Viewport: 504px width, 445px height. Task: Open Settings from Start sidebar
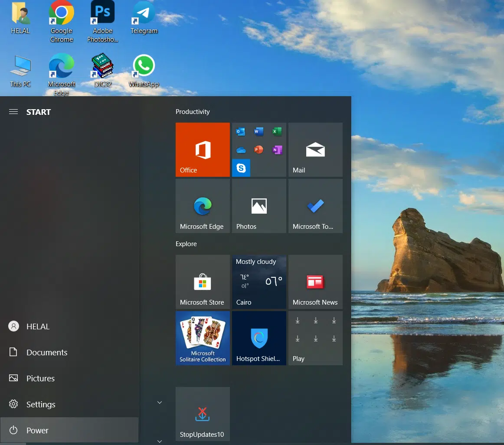click(x=69, y=405)
